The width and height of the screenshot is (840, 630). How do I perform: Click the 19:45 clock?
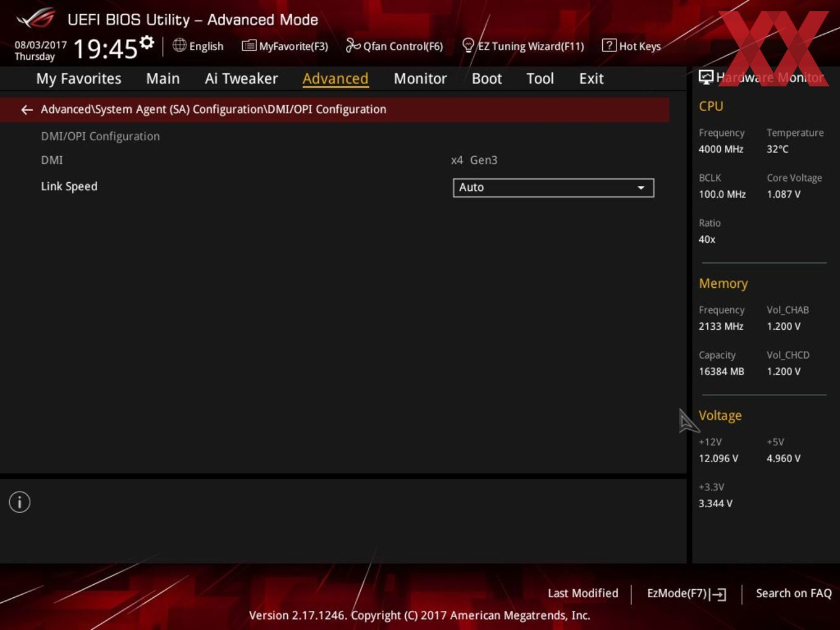click(x=105, y=49)
